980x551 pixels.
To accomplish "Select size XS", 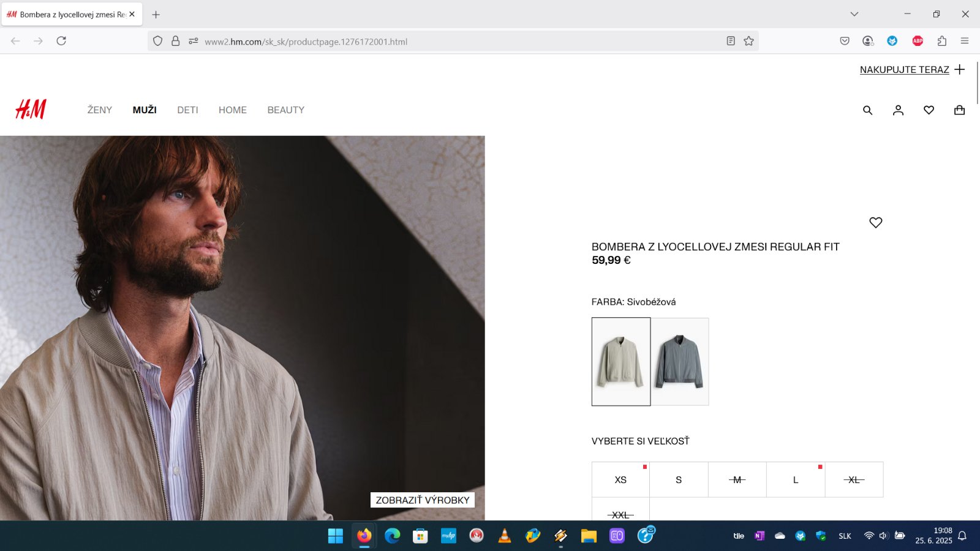I will (x=620, y=480).
